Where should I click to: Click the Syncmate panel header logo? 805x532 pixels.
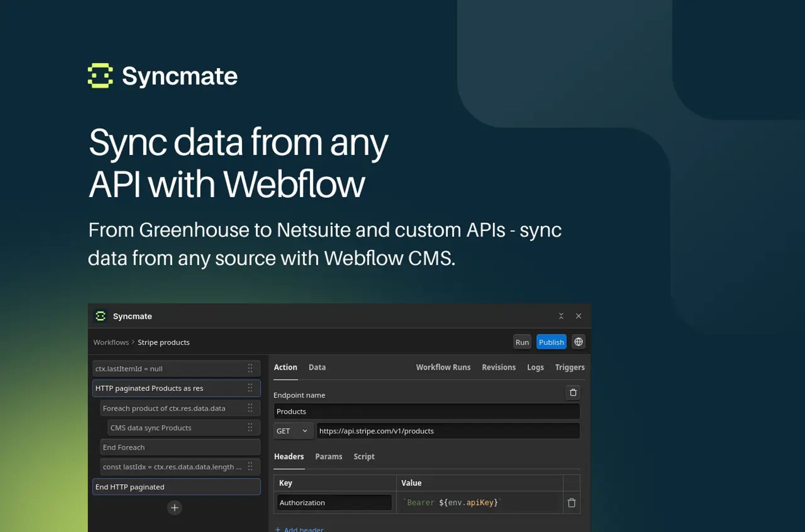tap(101, 316)
